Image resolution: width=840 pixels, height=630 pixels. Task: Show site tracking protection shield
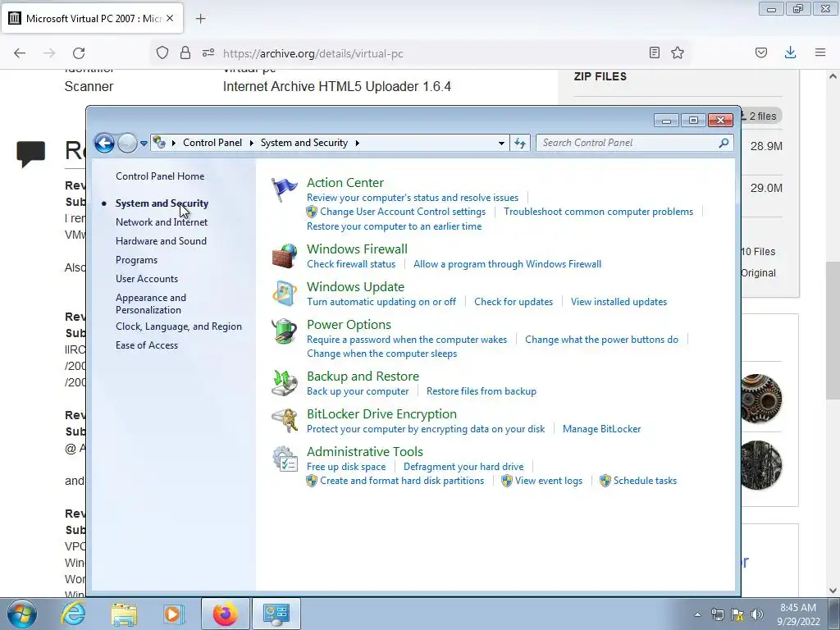162,53
